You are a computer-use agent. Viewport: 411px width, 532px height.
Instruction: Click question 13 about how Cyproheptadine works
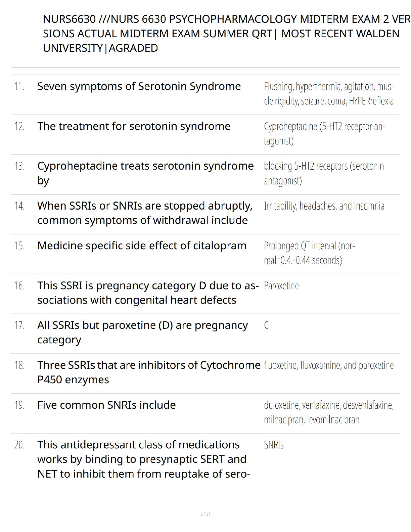click(x=145, y=173)
